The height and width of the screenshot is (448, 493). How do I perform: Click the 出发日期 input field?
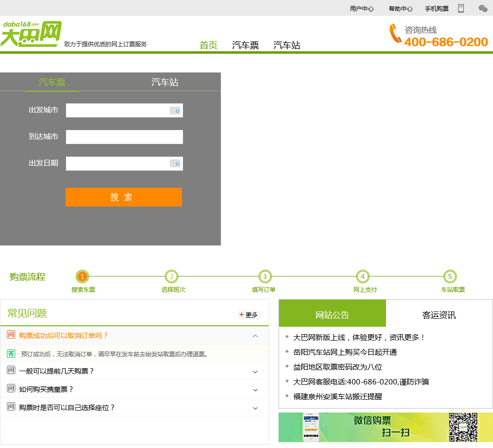pos(125,164)
